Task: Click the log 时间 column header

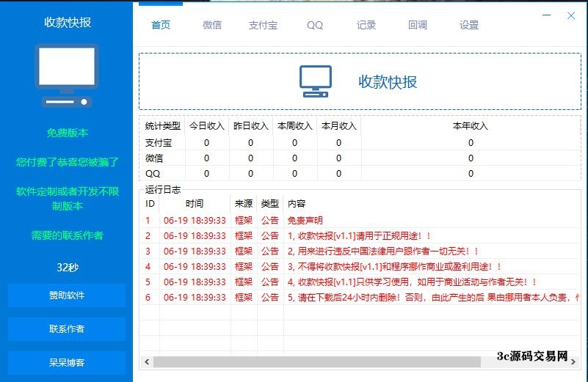Action: pos(195,204)
